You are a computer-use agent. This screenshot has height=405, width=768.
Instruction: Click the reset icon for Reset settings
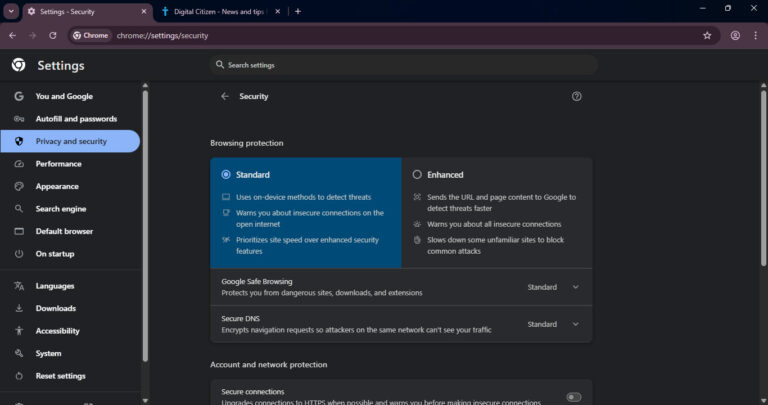(19, 376)
